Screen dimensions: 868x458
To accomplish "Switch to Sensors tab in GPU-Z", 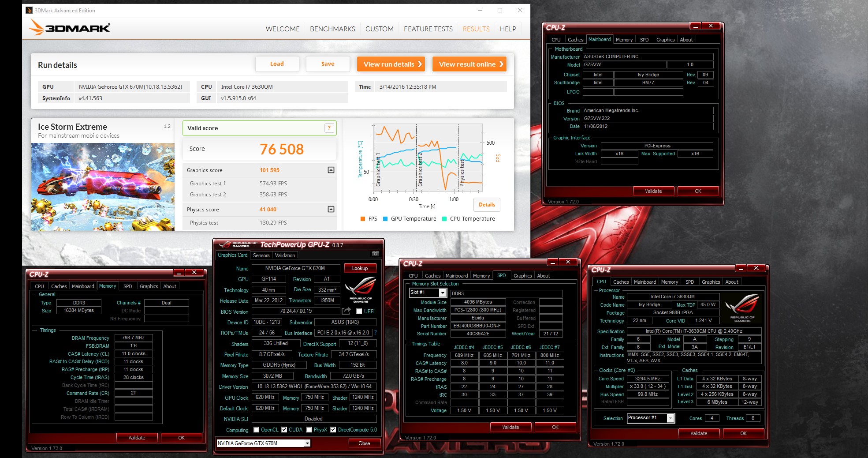I will coord(261,255).
